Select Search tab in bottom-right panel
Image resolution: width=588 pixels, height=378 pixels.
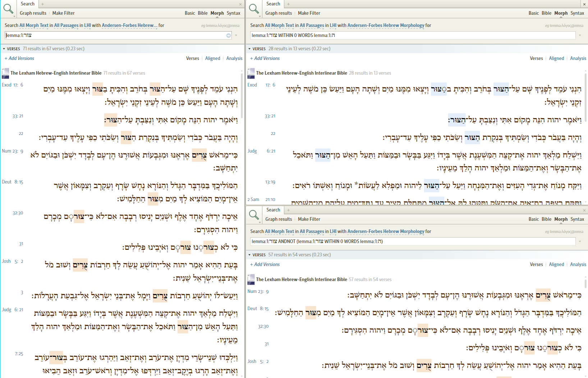point(273,210)
